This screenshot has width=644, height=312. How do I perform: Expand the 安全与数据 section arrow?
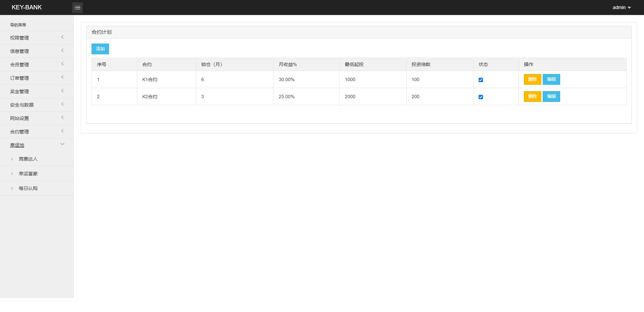click(62, 104)
